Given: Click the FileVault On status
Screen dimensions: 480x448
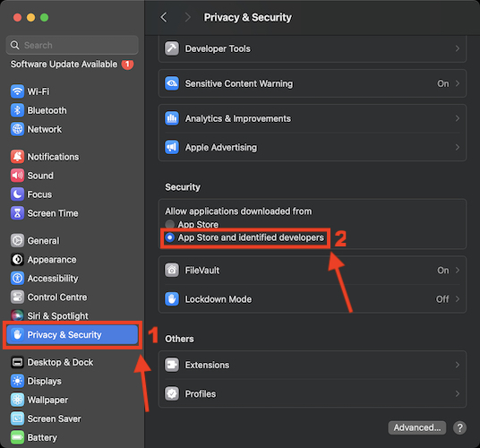Looking at the screenshot, I should point(443,270).
